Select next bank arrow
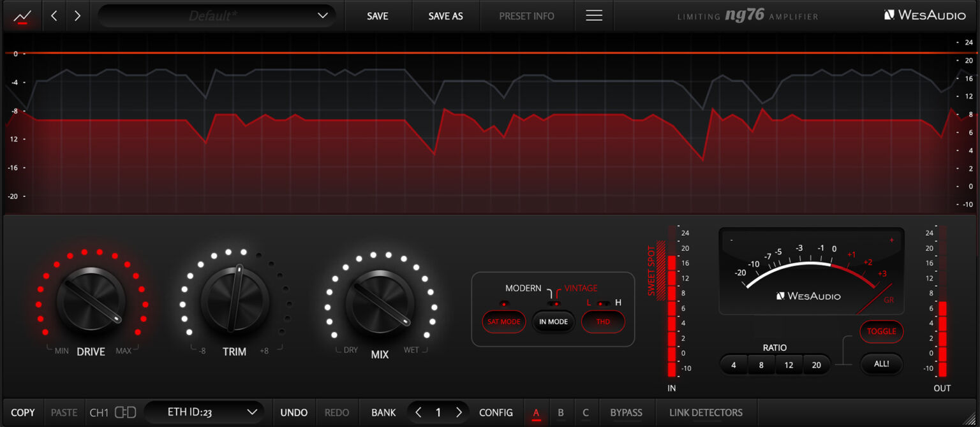Viewport: 980px width, 427px height. (x=459, y=412)
